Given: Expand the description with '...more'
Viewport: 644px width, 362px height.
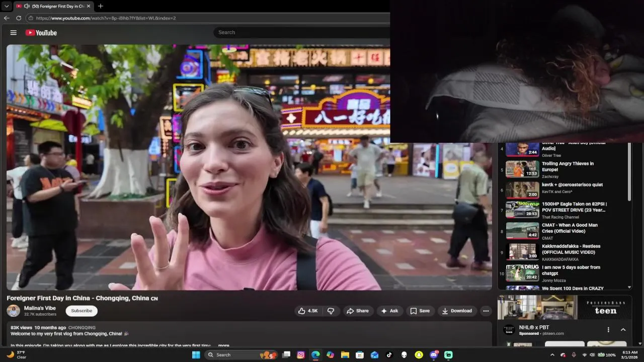Looking at the screenshot, I should pos(223,345).
